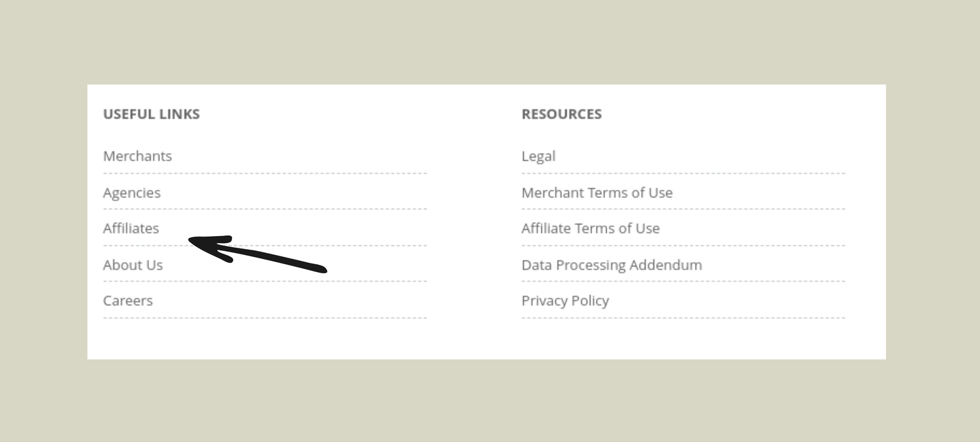
Task: Click the dashed separator below Data Processing Addendum
Action: [683, 282]
